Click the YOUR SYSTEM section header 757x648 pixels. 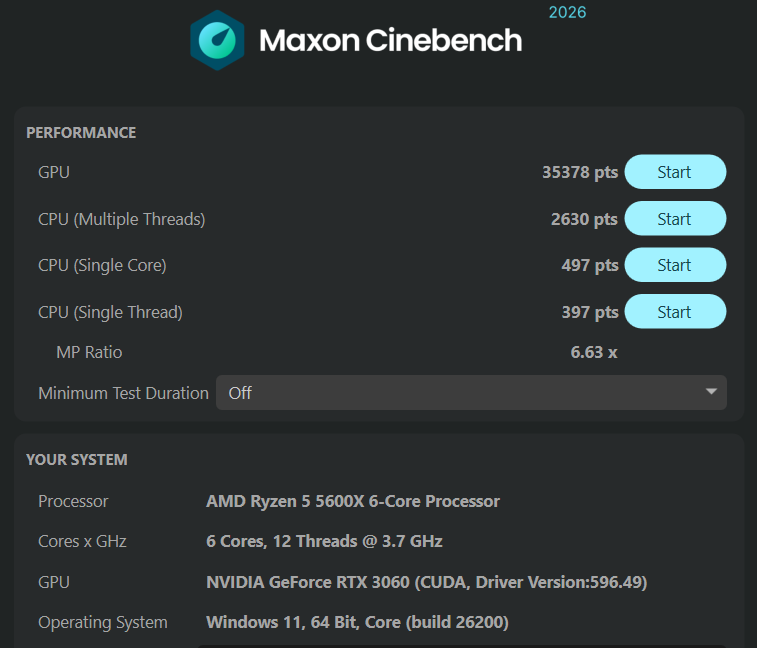point(77,460)
